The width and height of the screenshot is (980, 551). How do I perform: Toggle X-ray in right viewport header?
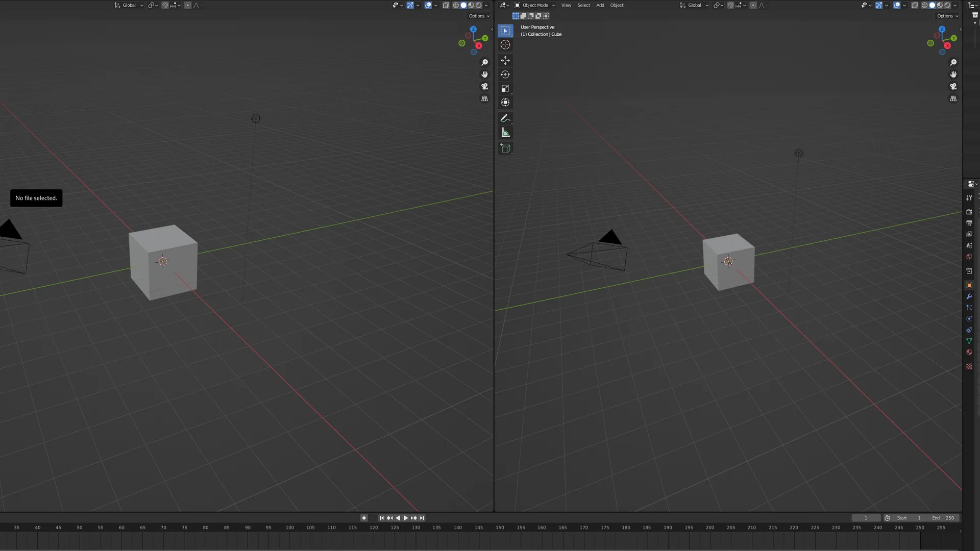click(x=915, y=5)
